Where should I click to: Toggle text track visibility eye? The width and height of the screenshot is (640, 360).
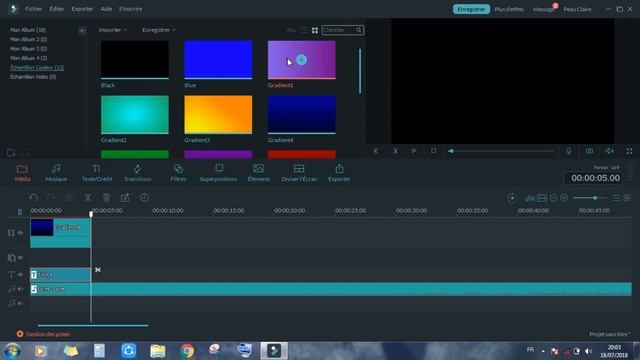[20, 275]
